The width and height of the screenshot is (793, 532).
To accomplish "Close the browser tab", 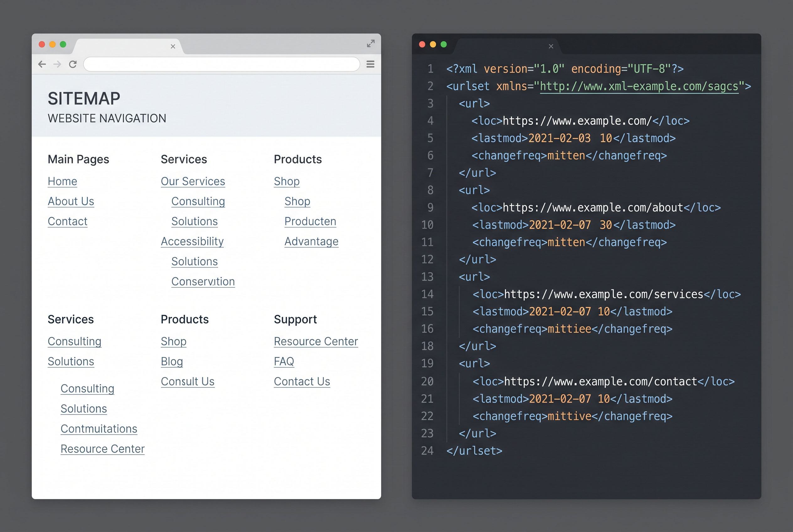I will [173, 46].
